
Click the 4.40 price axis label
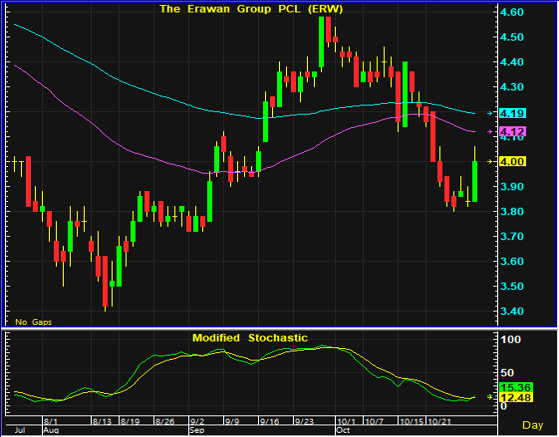tap(512, 62)
